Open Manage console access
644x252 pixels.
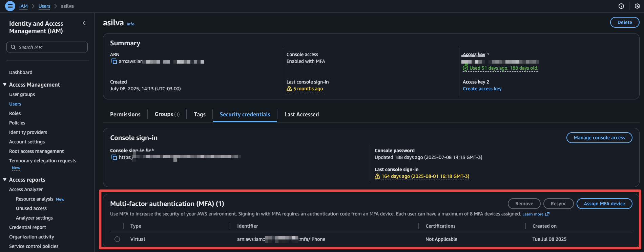coord(599,138)
